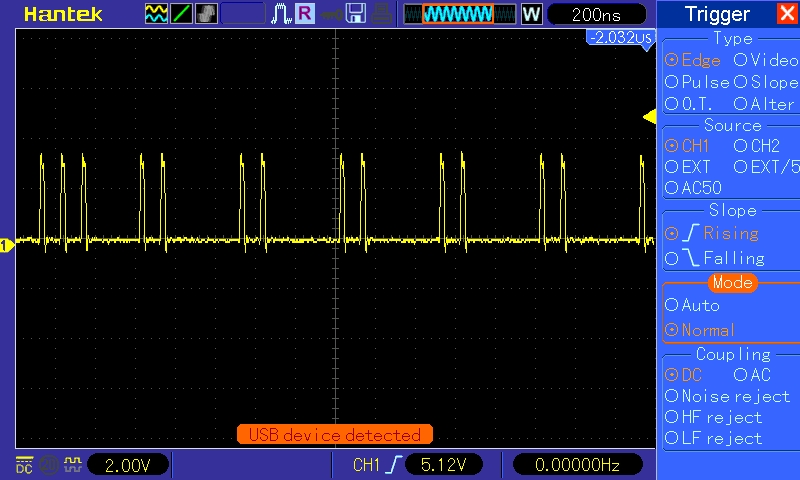This screenshot has height=480, width=800.
Task: Click the grey persistence waveform icon
Action: (206, 14)
